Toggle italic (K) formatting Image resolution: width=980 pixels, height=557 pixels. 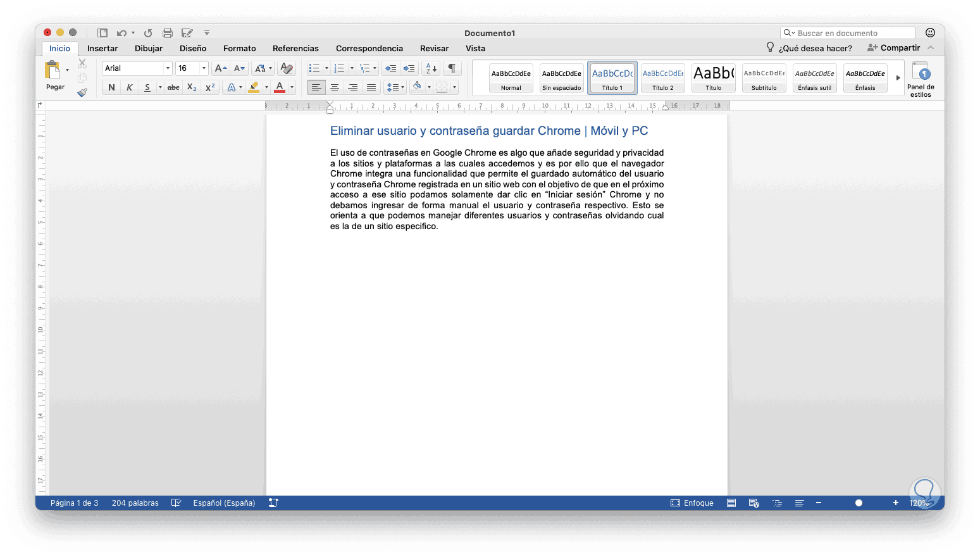point(130,87)
